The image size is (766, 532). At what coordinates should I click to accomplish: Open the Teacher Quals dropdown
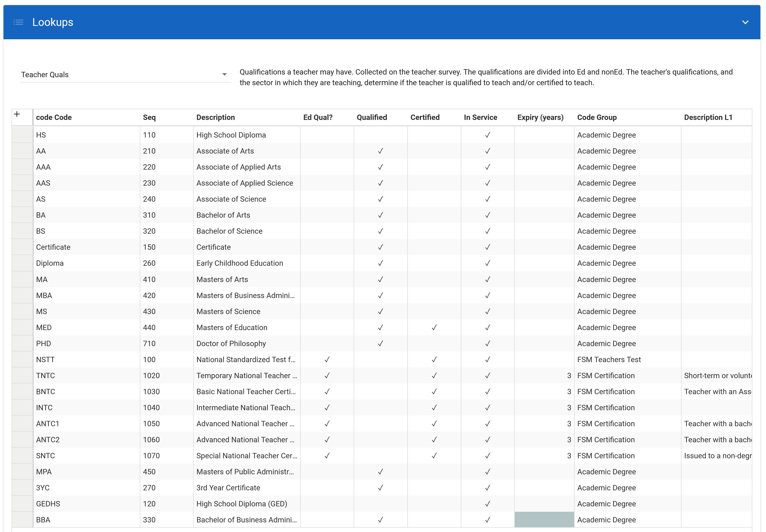[x=224, y=74]
